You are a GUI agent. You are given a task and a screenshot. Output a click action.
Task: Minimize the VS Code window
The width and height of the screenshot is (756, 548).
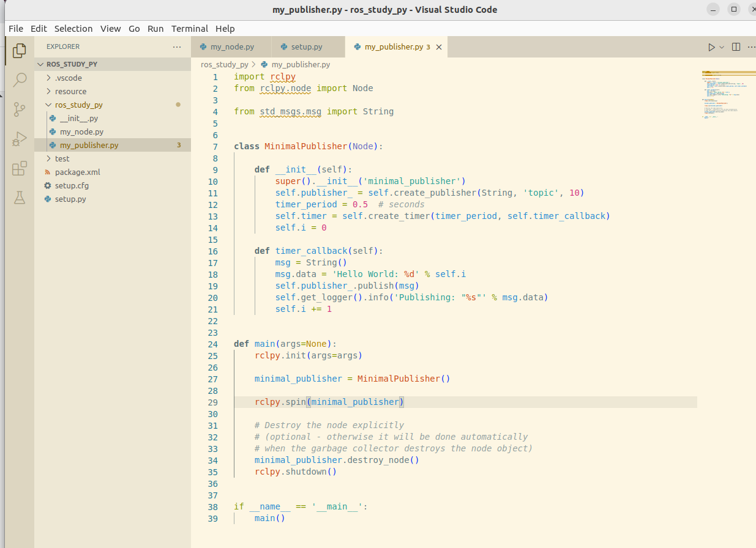[x=713, y=9]
